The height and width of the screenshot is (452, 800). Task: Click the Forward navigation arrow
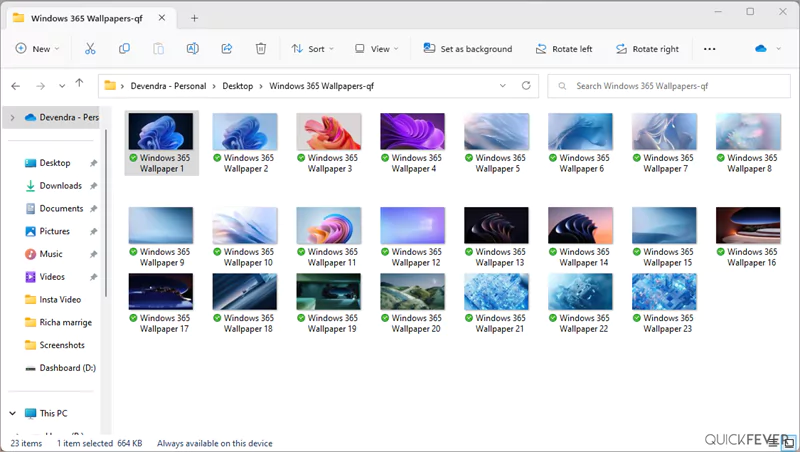40,86
